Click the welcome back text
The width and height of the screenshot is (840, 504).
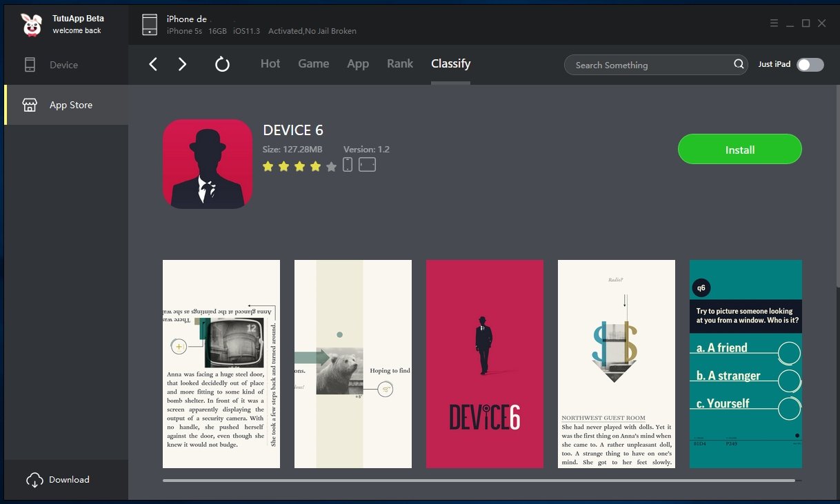(x=77, y=31)
